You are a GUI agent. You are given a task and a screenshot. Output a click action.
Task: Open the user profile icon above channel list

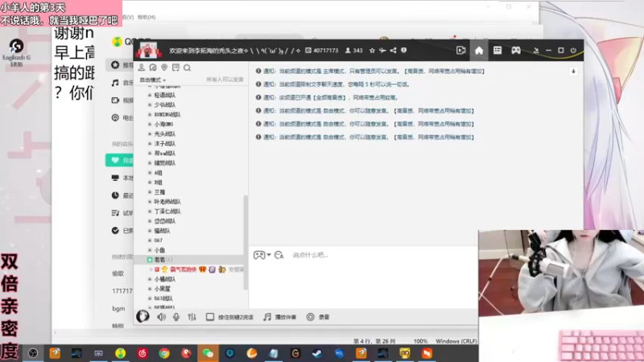point(142,68)
